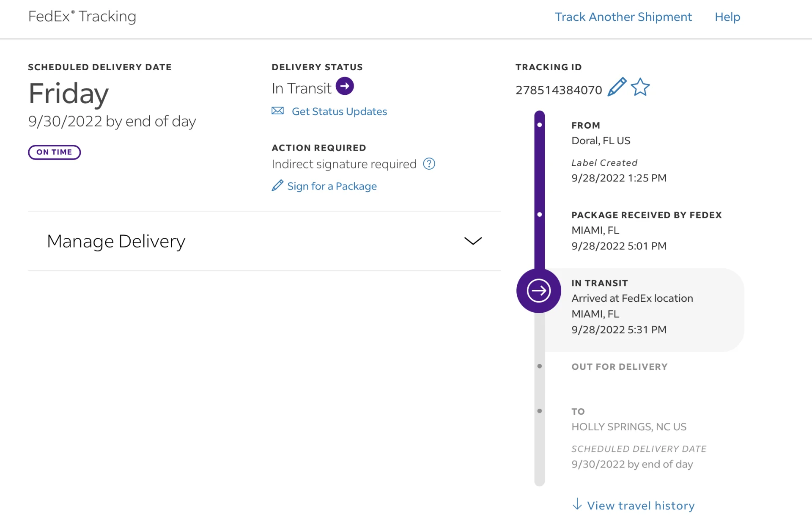Open Track Another Shipment

[623, 17]
